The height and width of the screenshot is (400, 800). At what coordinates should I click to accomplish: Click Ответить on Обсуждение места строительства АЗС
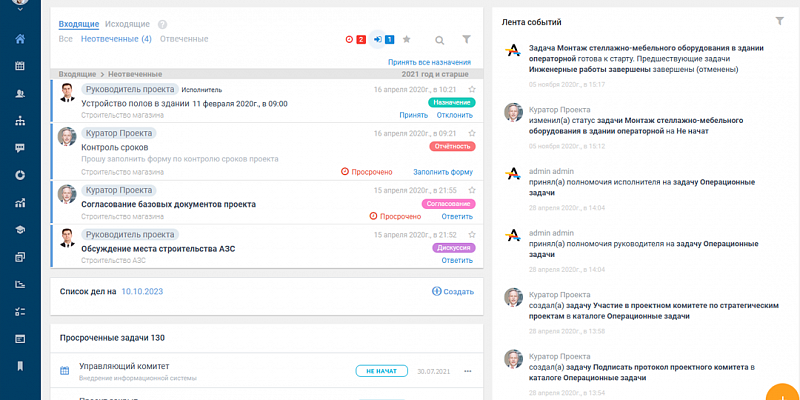click(457, 260)
